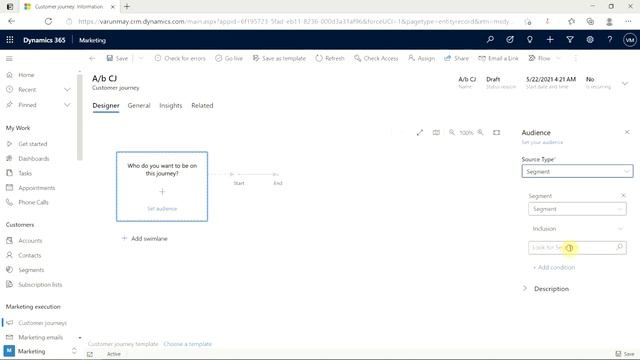Image resolution: width=640 pixels, height=360 pixels.
Task: Click Set audience in the journey tile
Action: [x=162, y=209]
